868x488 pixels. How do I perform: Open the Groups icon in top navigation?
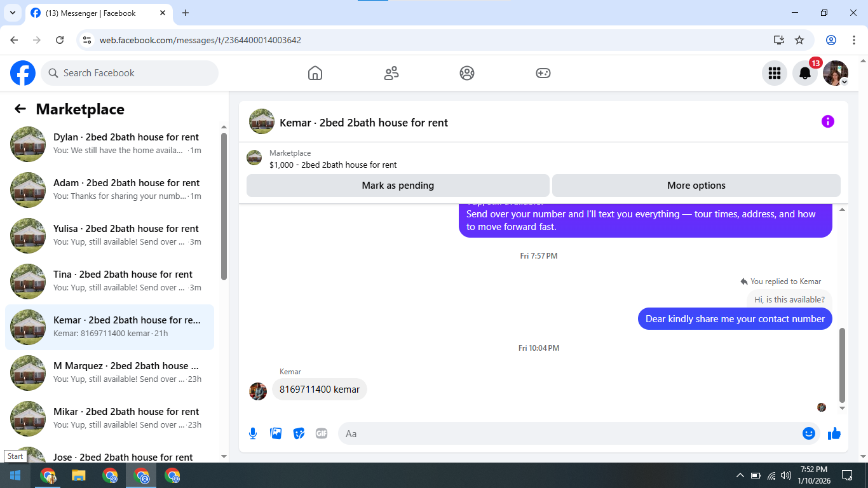(x=467, y=73)
